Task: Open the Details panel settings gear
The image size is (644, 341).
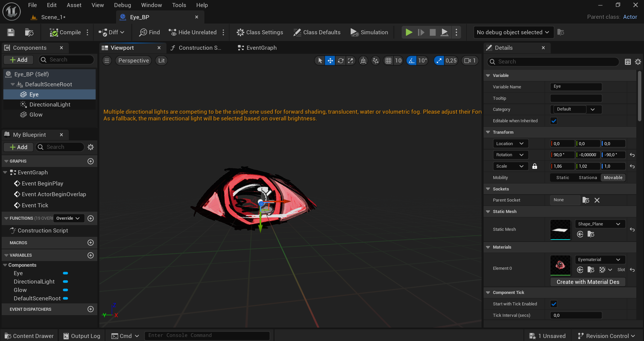Action: pos(638,62)
